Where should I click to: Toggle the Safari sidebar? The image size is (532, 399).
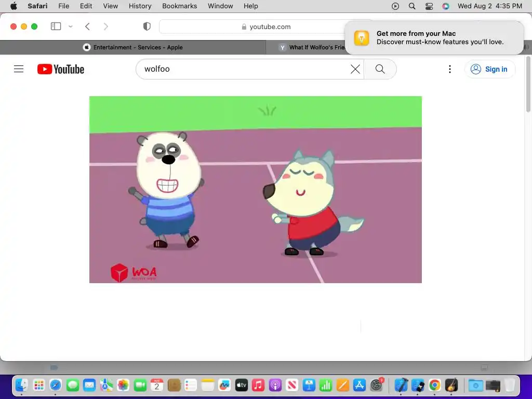(x=56, y=26)
